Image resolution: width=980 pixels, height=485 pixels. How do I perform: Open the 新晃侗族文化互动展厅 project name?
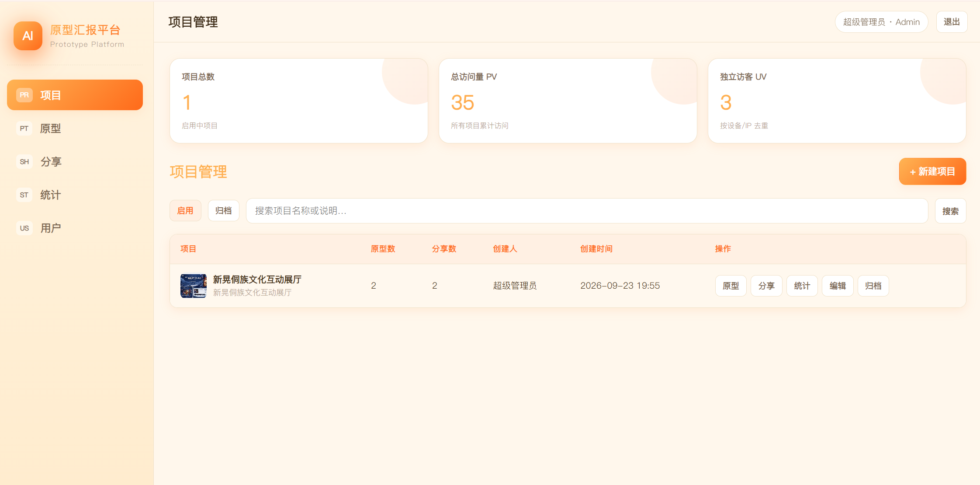coord(257,279)
